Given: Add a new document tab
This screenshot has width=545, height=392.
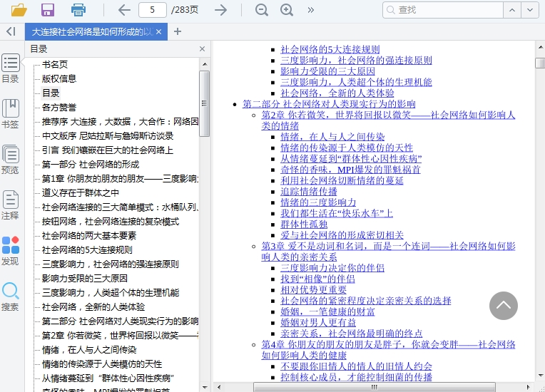Looking at the screenshot, I should tap(178, 31).
